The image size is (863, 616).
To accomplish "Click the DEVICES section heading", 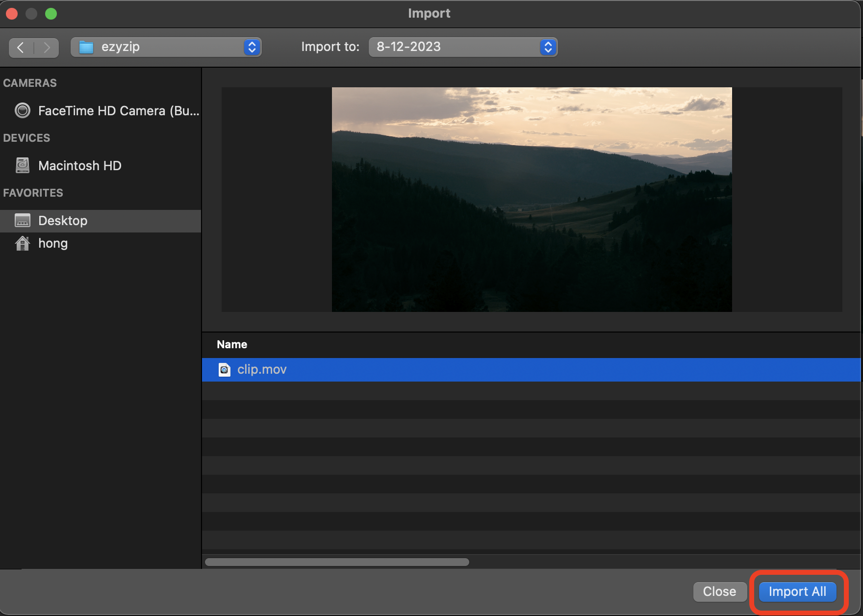I will point(26,138).
